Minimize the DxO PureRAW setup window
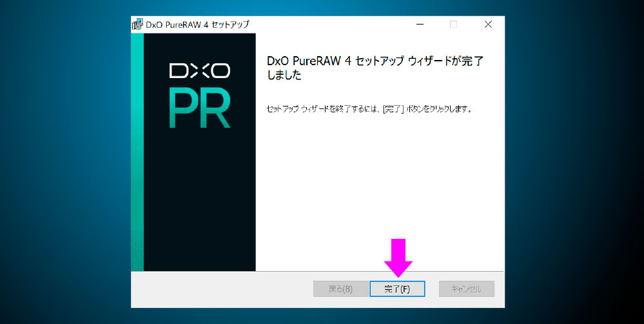Screen dimensions: 644x324 click(420, 25)
